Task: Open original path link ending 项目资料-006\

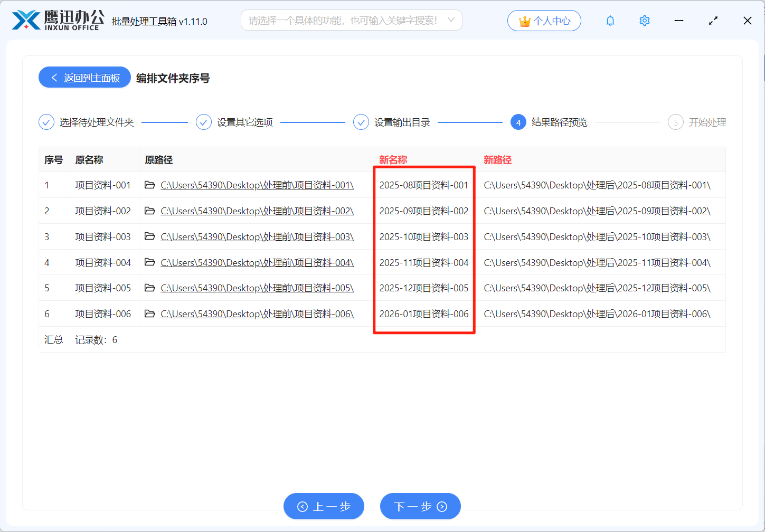Action: pos(257,314)
